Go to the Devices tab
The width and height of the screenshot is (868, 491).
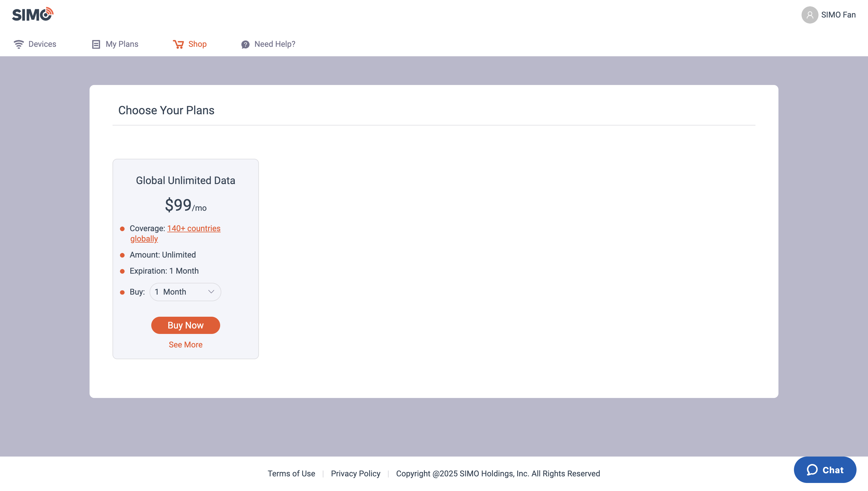pyautogui.click(x=35, y=44)
